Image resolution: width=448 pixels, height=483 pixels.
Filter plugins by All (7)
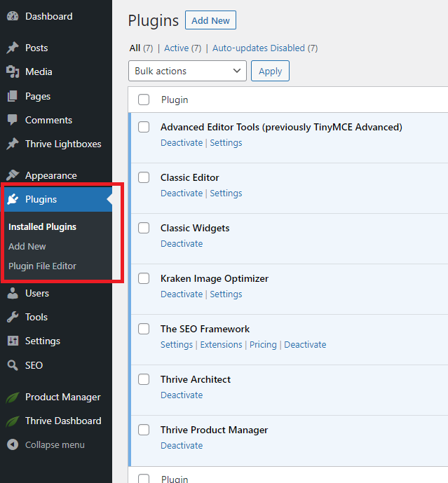141,48
